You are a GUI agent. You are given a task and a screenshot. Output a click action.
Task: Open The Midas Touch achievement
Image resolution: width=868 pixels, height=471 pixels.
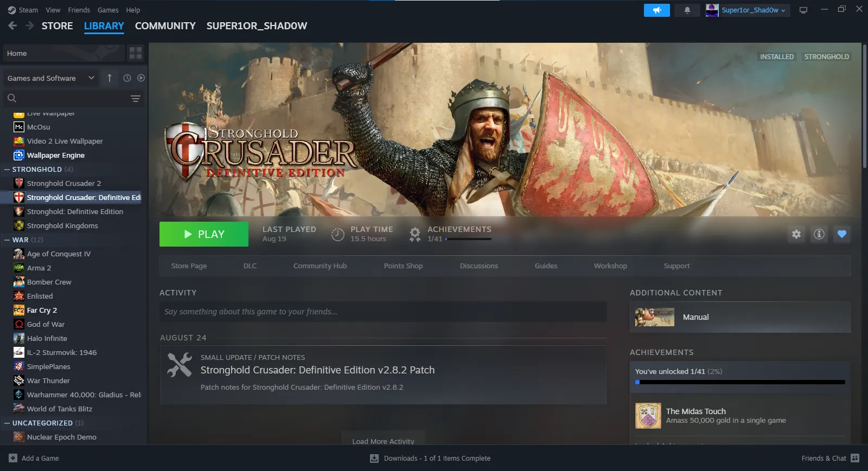740,416
